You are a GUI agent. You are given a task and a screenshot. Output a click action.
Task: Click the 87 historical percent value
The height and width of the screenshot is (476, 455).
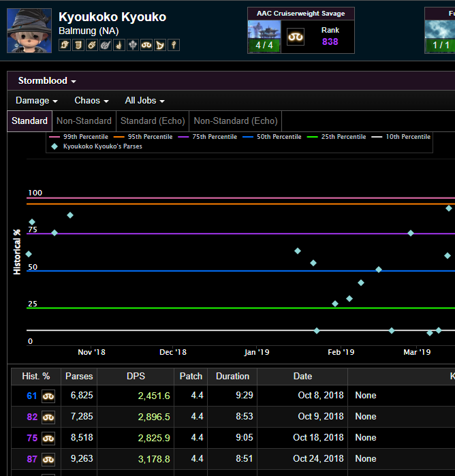[32, 459]
